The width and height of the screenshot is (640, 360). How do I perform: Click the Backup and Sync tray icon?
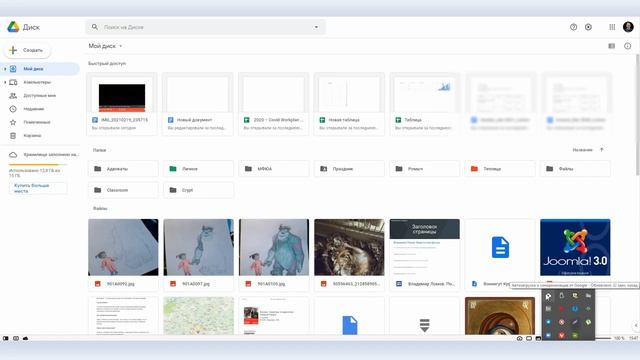click(x=548, y=296)
